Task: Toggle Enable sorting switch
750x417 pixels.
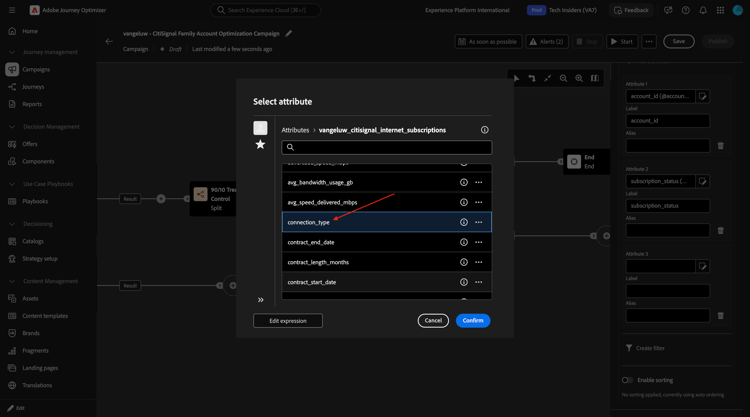Action: click(627, 380)
